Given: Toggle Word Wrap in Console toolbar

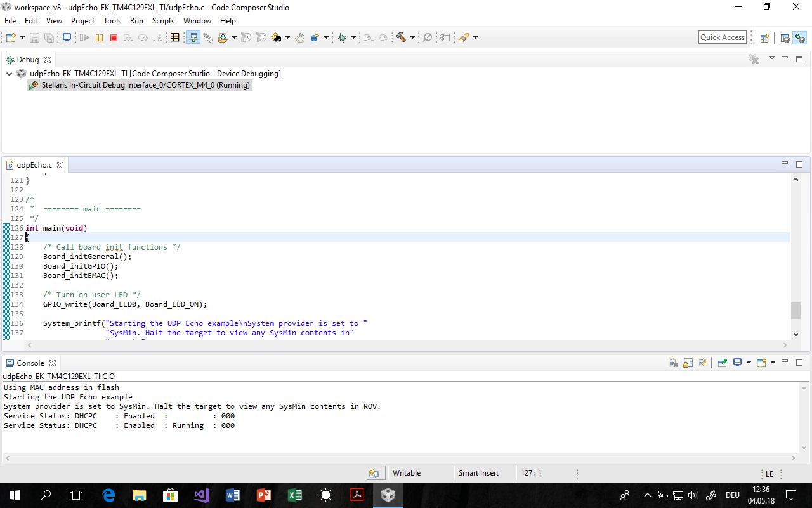Looking at the screenshot, I should click(702, 363).
